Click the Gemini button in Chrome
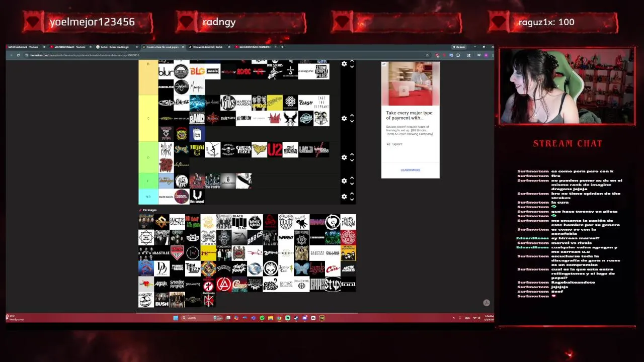Image resolution: width=644 pixels, height=362 pixels. [459, 47]
